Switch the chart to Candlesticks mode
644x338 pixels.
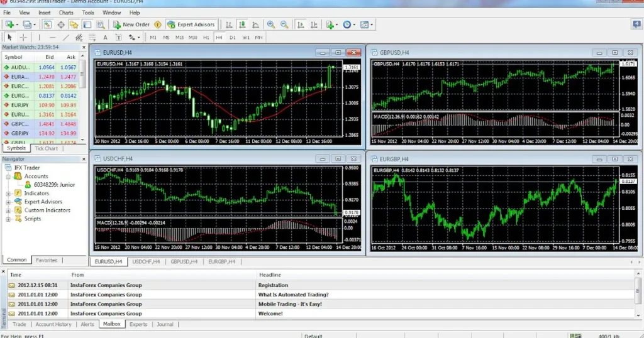[242, 25]
